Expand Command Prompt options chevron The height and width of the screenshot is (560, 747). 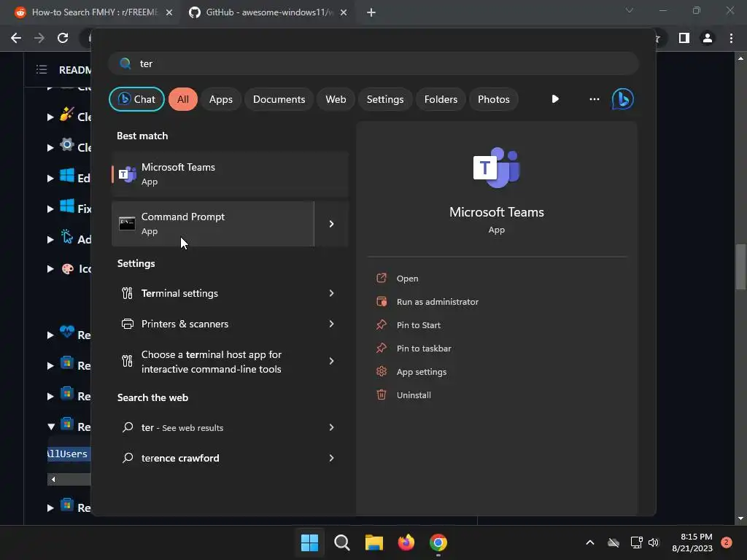point(332,224)
